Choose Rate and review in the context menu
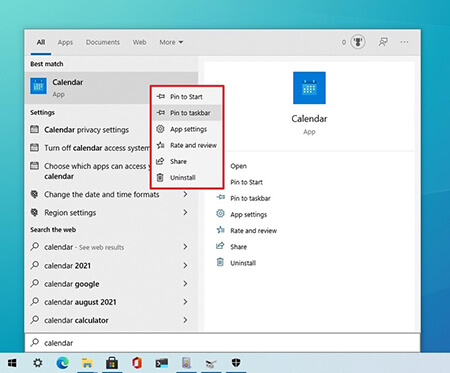Screen dimensions: 450x373 (x=187, y=145)
